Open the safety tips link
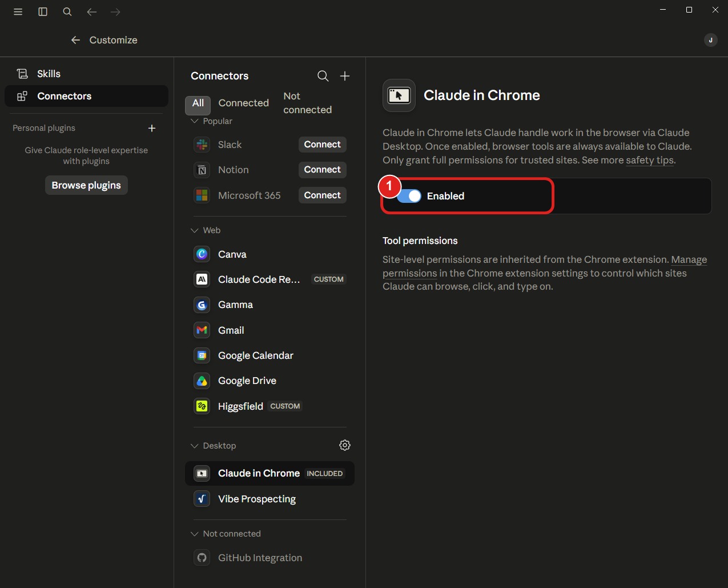The image size is (728, 588). click(x=650, y=160)
